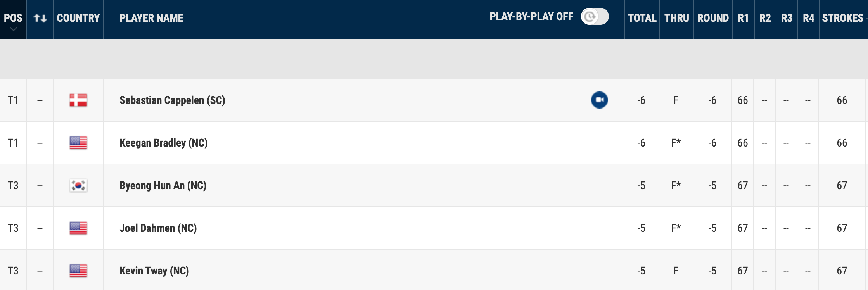Click the ROUND column header
Viewport: 868px width, 290px height.
[x=713, y=18]
